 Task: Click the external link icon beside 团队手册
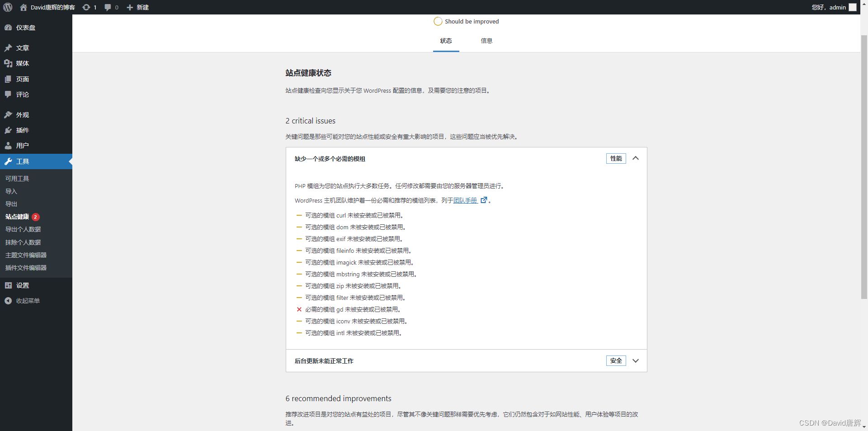[484, 200]
